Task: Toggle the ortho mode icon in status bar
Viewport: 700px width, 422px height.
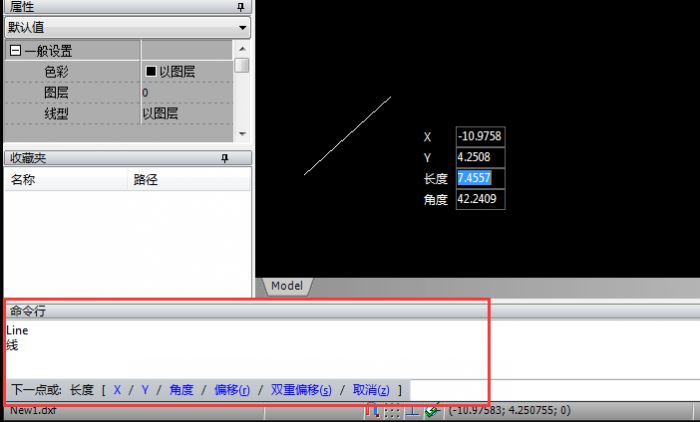Action: [411, 410]
